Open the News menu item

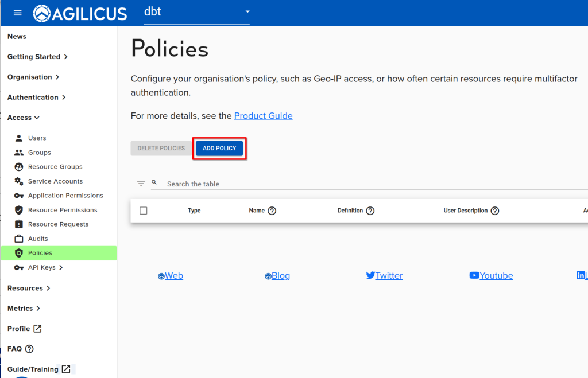pos(17,37)
